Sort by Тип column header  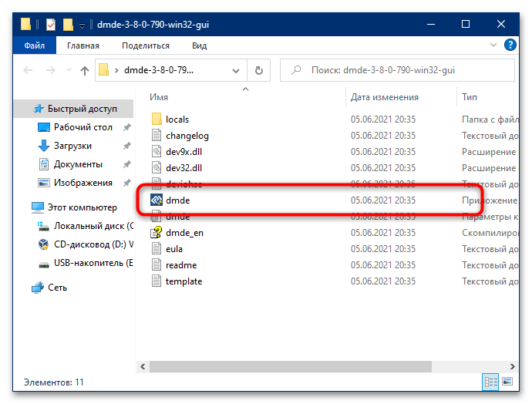(470, 97)
